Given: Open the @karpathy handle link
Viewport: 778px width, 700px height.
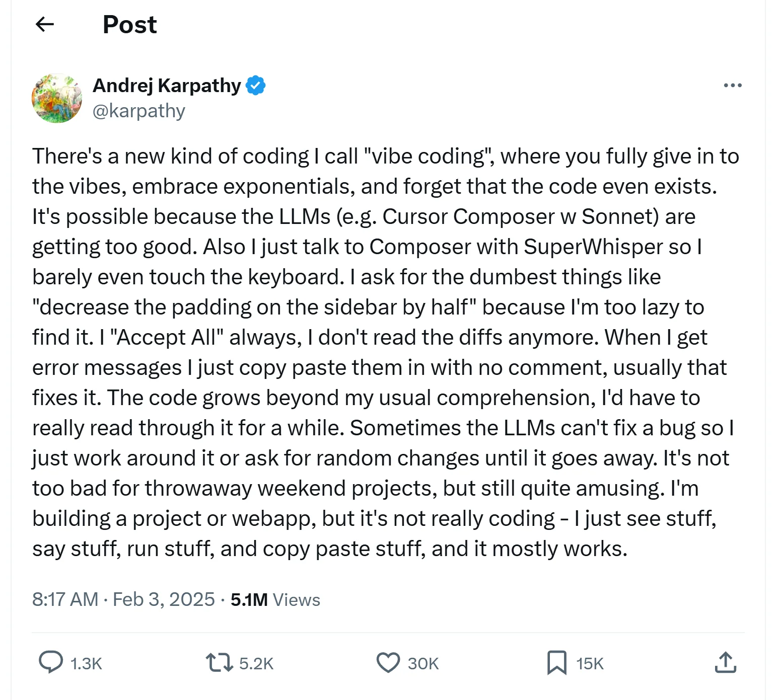Looking at the screenshot, I should (x=139, y=111).
